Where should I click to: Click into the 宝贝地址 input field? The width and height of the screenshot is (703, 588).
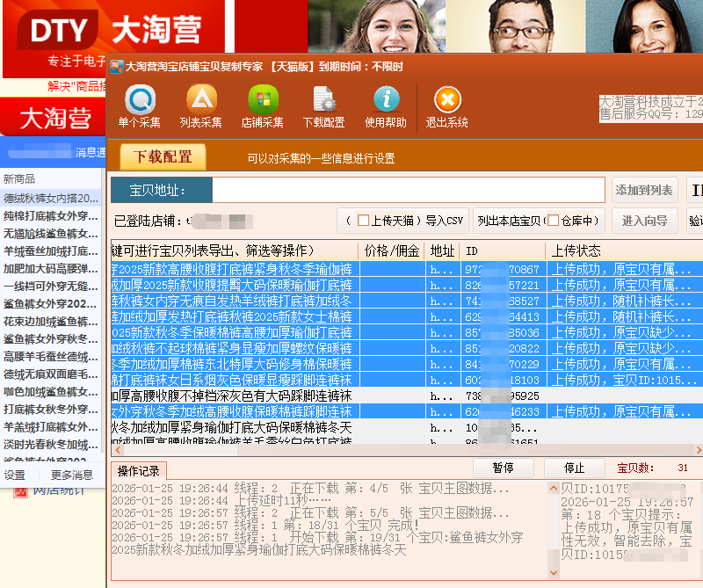pyautogui.click(x=409, y=191)
